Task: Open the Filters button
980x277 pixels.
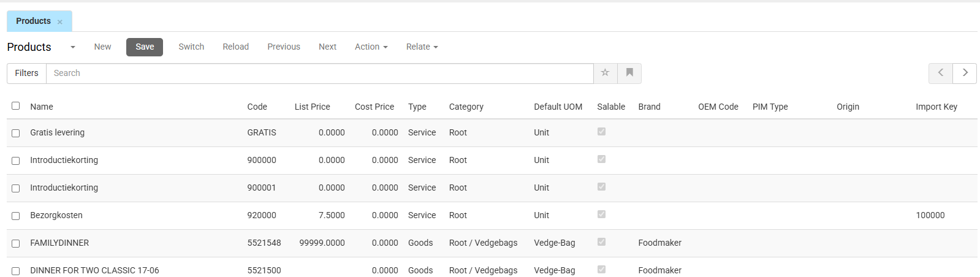Action: [26, 73]
